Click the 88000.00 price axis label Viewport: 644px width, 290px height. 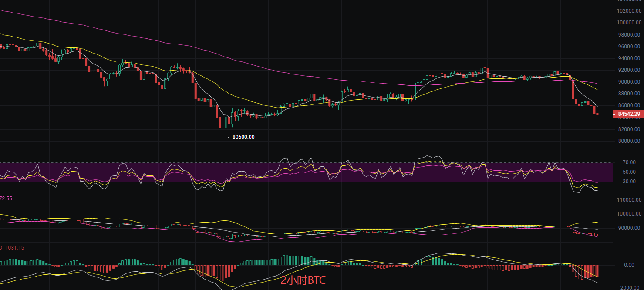629,94
